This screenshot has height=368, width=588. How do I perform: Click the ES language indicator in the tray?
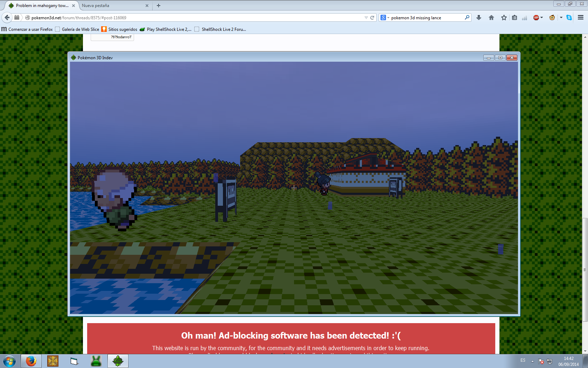(x=523, y=360)
